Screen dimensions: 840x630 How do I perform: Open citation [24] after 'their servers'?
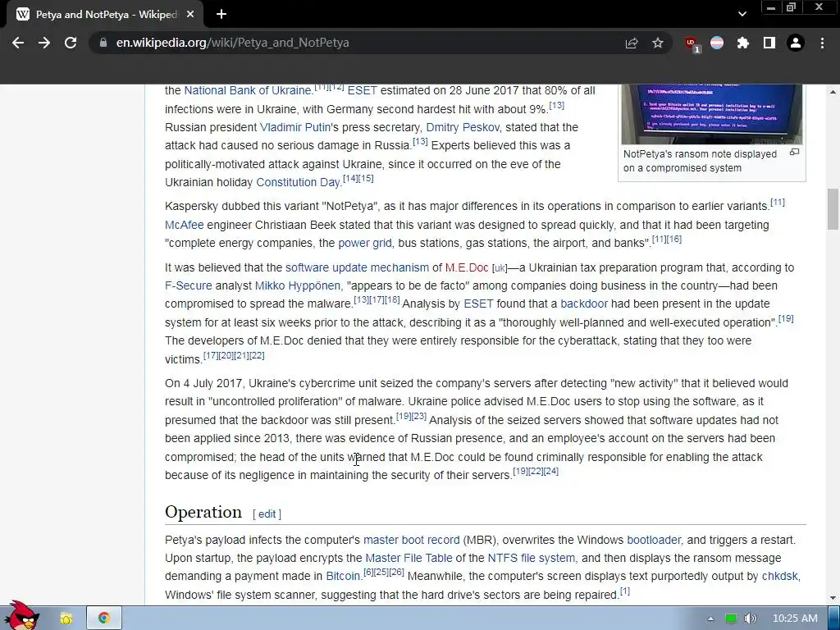click(x=550, y=472)
